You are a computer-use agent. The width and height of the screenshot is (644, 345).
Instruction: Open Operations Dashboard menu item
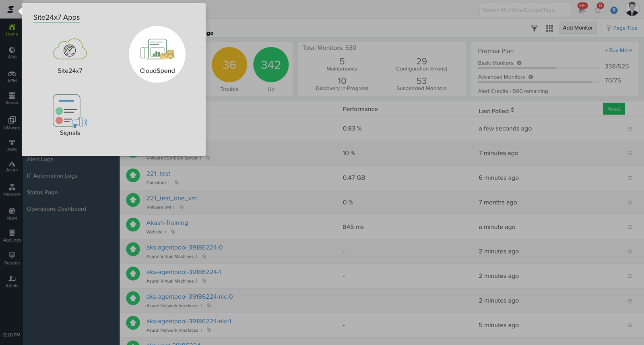56,209
